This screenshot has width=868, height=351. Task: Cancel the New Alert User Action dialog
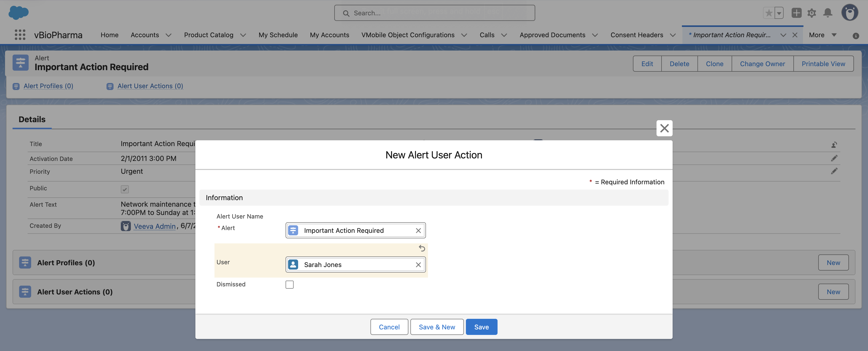389,327
